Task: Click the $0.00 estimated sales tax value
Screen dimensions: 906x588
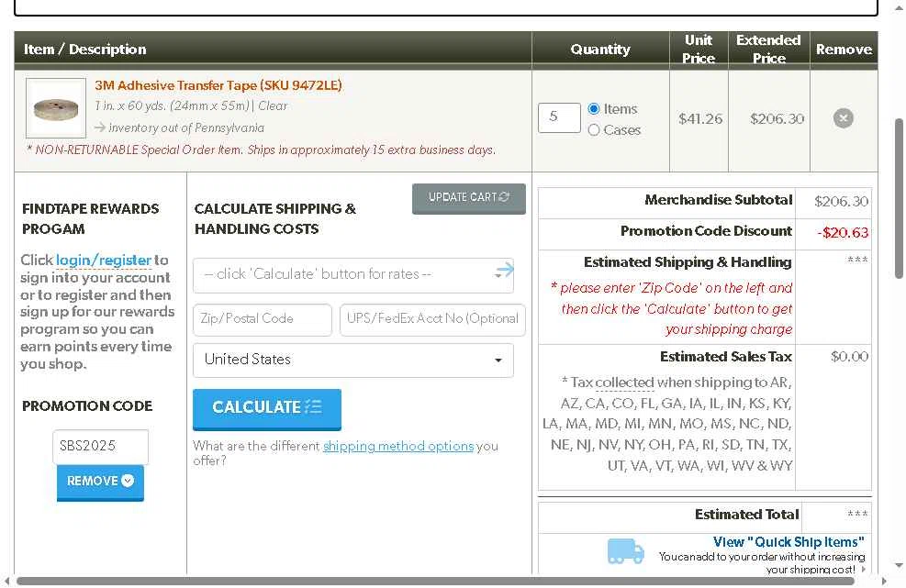Action: tap(849, 357)
